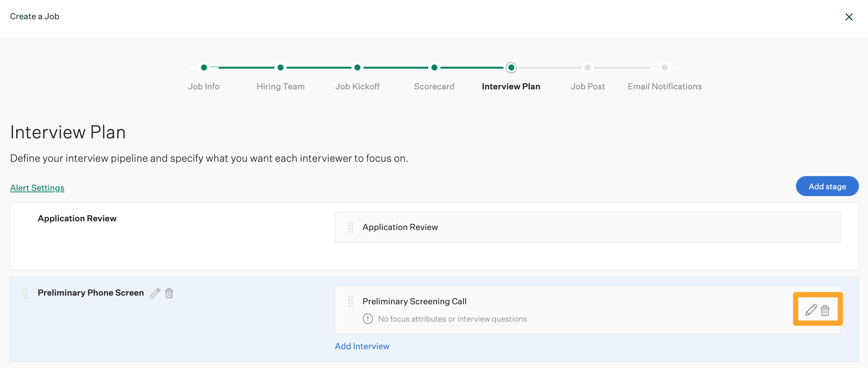The image size is (868, 368).
Task: Go to the Hiring Team step
Action: tap(281, 86)
